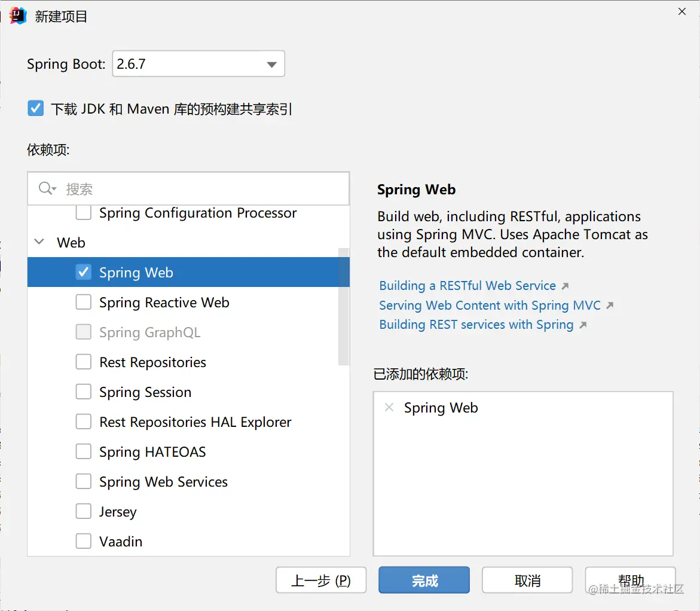Check Spring Configuration Processor

point(84,213)
